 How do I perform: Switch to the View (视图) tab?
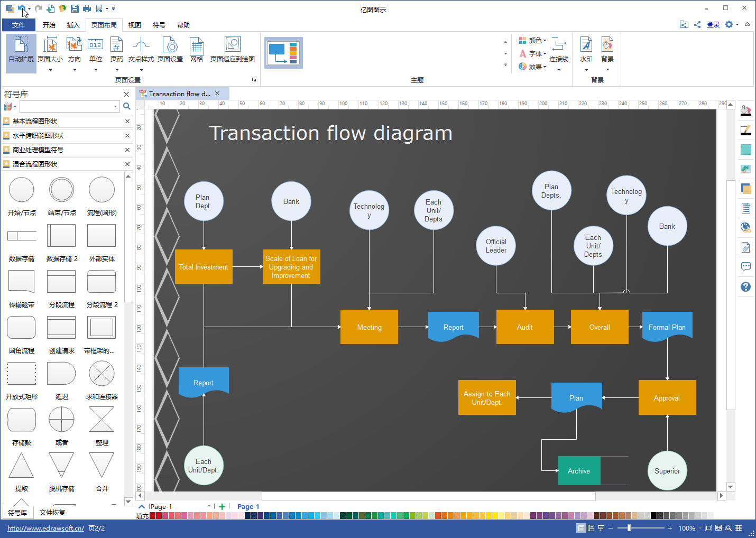pyautogui.click(x=134, y=25)
